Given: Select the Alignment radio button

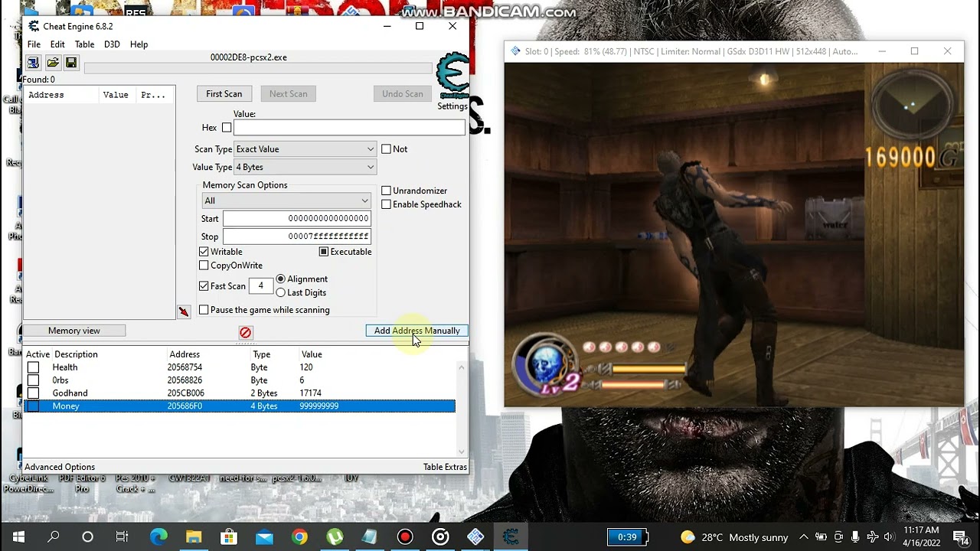Looking at the screenshot, I should coord(280,279).
